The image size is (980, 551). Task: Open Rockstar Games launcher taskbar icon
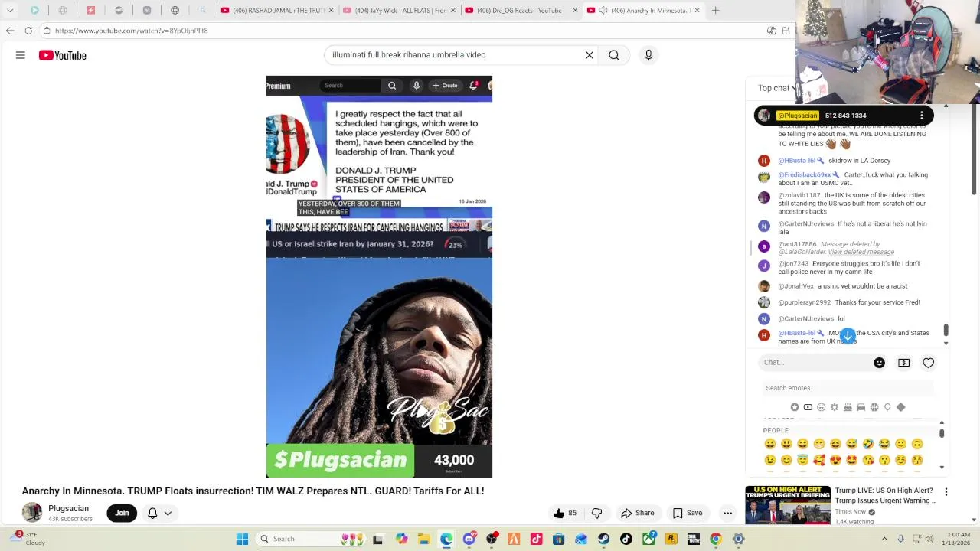671,539
